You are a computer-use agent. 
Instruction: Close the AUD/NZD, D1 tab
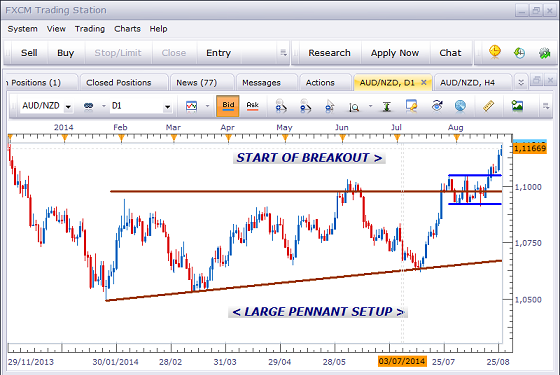pyautogui.click(x=424, y=82)
